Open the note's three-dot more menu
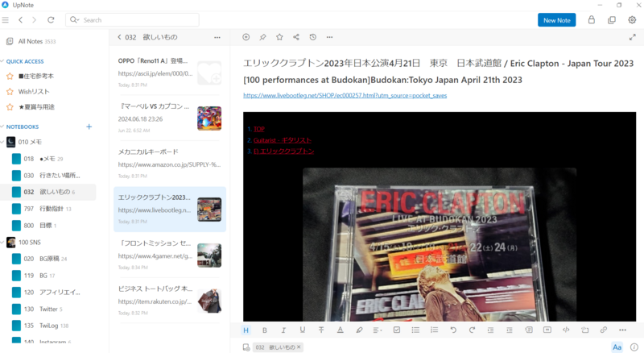 [329, 37]
